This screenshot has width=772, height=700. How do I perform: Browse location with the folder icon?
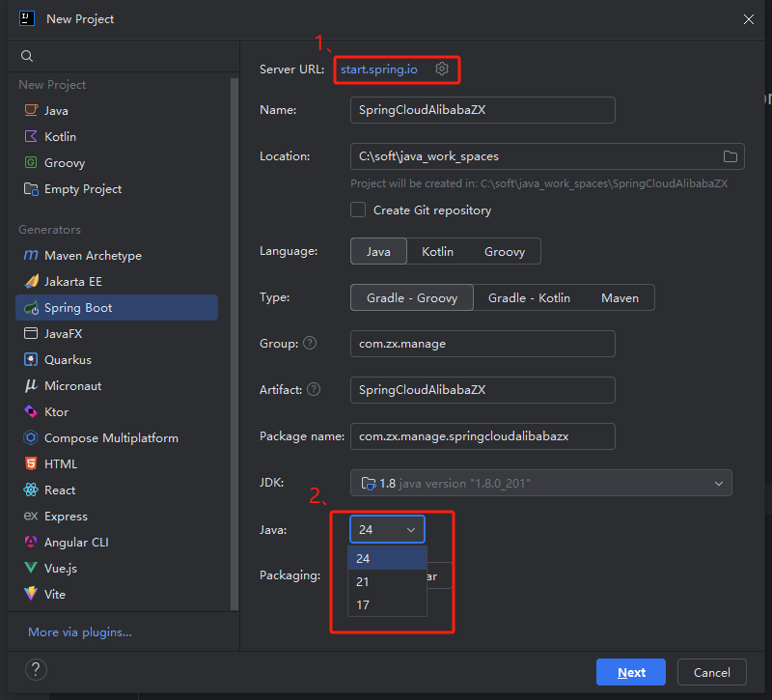[731, 156]
